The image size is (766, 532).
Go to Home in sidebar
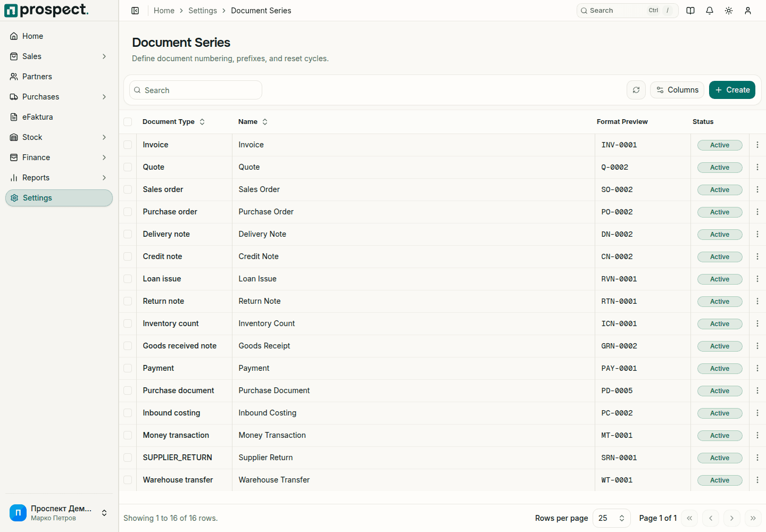click(x=59, y=36)
